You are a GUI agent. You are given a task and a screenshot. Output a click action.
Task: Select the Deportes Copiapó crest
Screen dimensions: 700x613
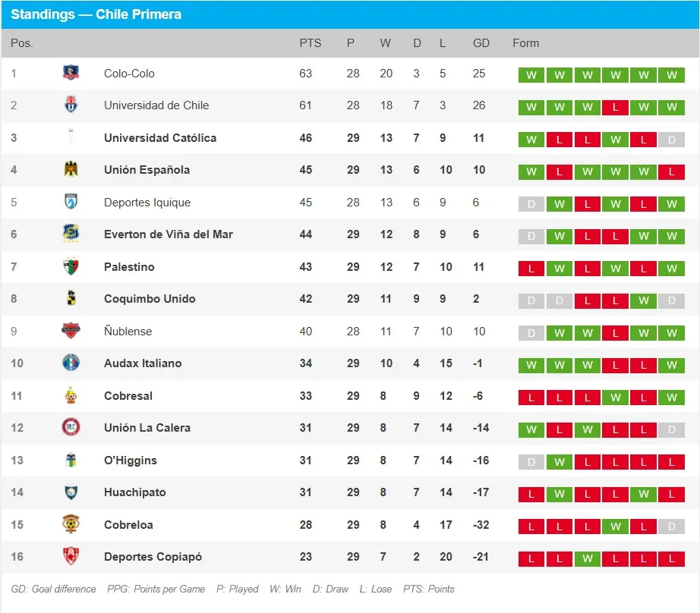pos(71,557)
